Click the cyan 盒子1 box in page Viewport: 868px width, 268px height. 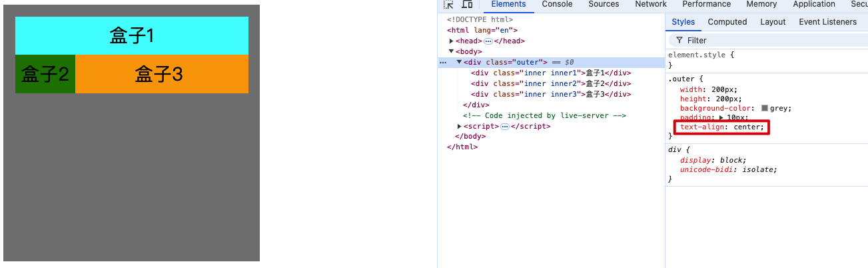(132, 35)
